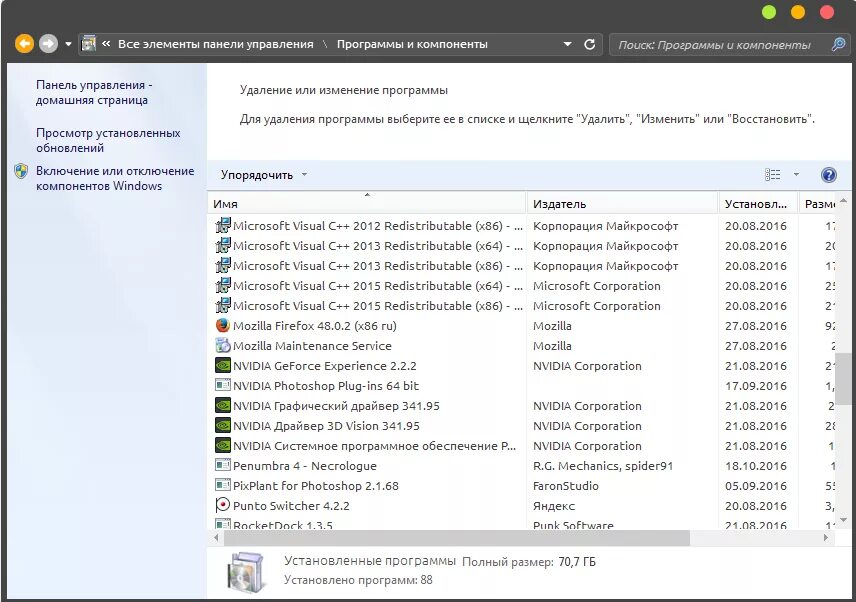This screenshot has height=602, width=856.
Task: Click the Mozilla Maintenance Service icon
Action: [223, 345]
